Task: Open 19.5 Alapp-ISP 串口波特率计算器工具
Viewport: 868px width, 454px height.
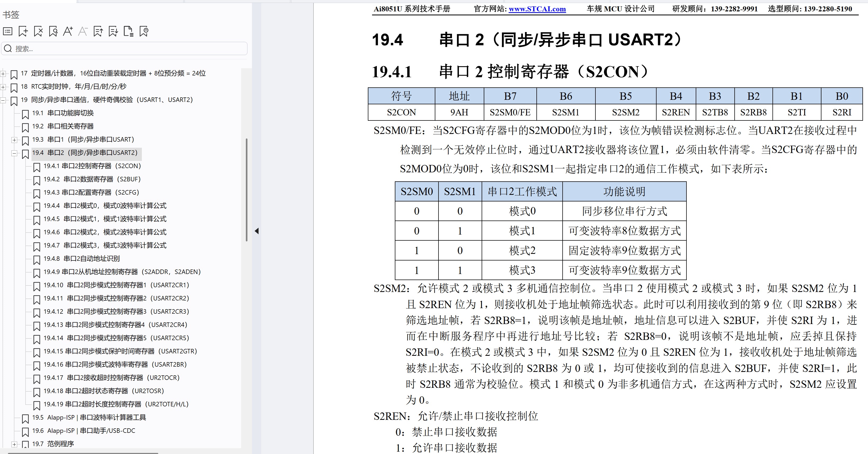Action: click(89, 417)
